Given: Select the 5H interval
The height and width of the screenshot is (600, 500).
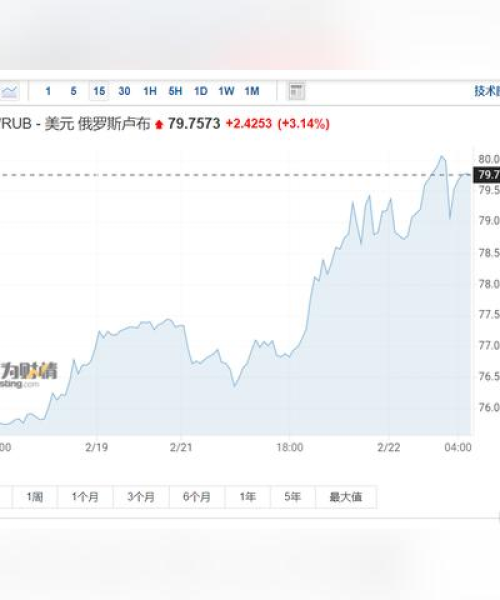Looking at the screenshot, I should [175, 91].
